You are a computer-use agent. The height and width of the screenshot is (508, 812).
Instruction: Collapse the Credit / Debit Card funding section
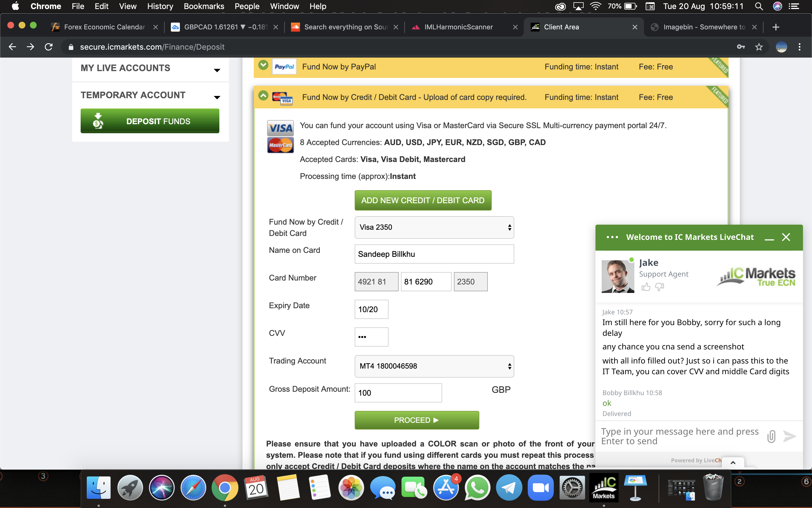point(263,96)
